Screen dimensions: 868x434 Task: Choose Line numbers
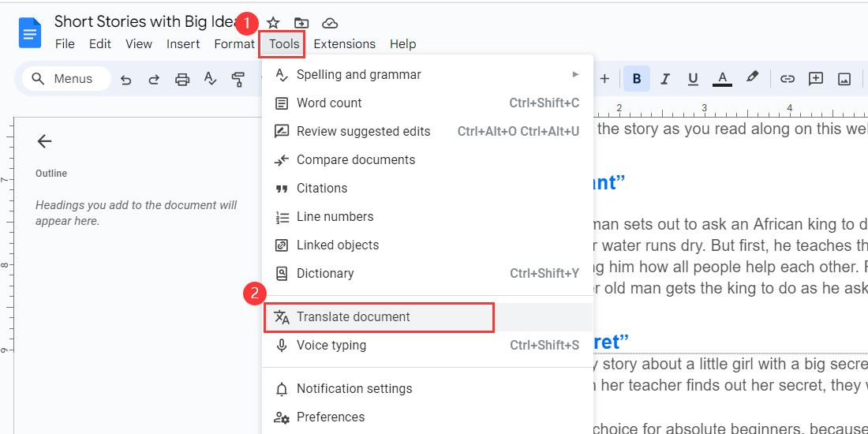(428, 217)
